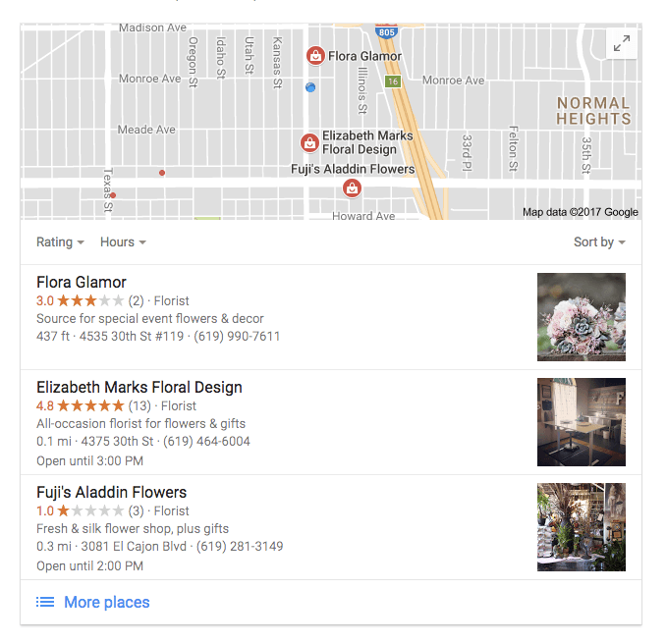Click the More places link
Screen dimensions: 666x644
[x=107, y=602]
